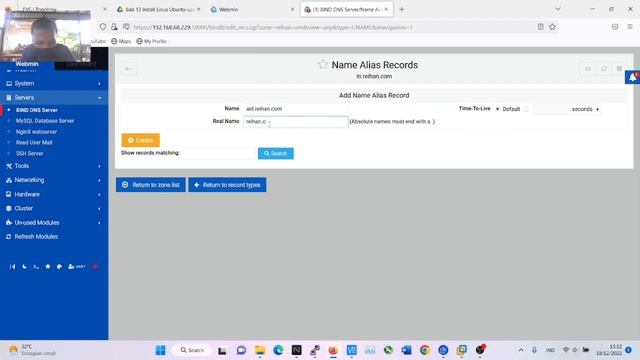Open Microsoft Word from taskbar
This screenshot has height=360, width=640.
[x=407, y=350]
